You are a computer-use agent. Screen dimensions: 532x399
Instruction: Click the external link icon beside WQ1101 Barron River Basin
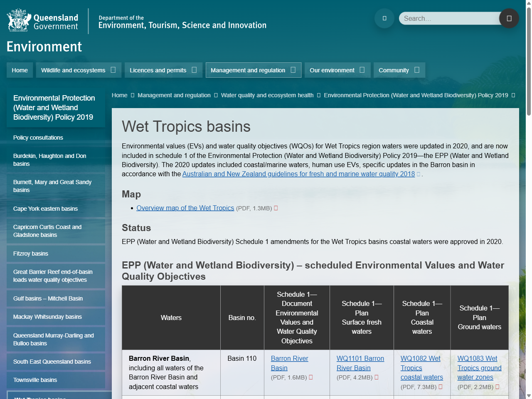pyautogui.click(x=376, y=377)
